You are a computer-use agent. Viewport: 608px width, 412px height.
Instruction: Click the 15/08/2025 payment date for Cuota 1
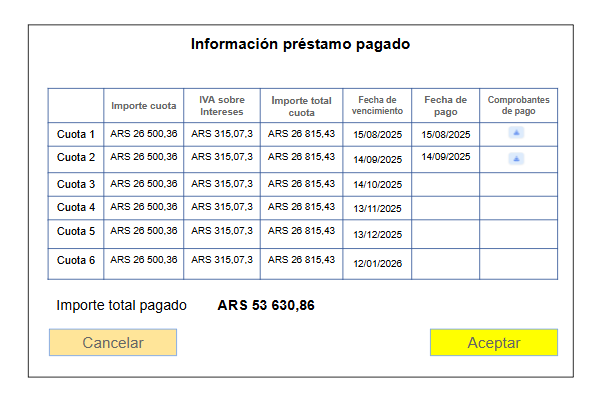tap(445, 134)
